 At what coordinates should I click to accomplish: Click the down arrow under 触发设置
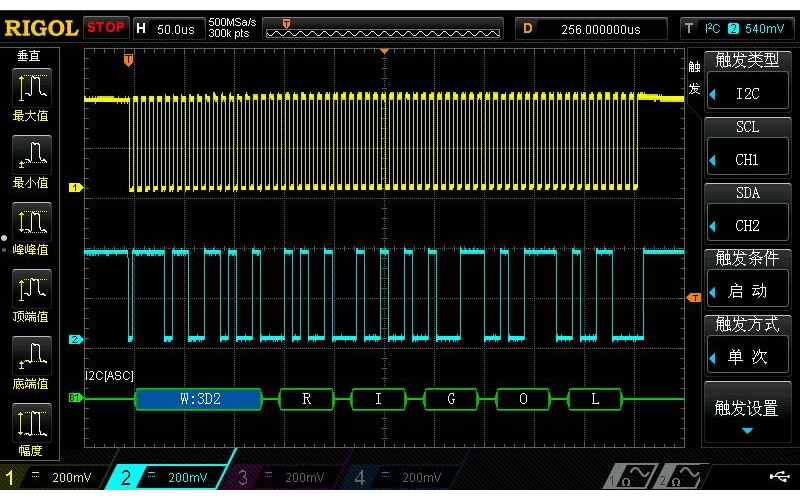click(x=747, y=431)
